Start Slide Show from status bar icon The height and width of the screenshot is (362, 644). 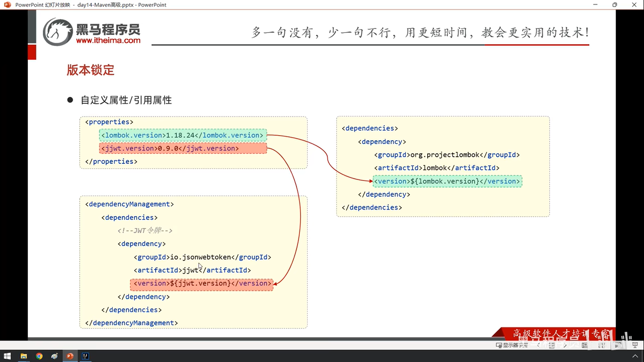coord(635,345)
